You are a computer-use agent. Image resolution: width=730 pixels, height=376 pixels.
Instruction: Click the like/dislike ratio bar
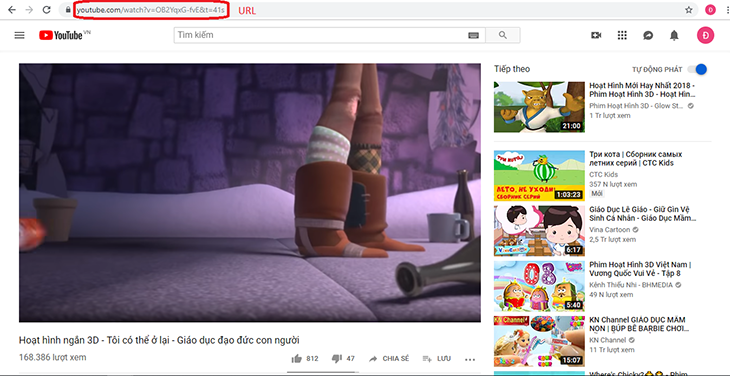point(323,372)
